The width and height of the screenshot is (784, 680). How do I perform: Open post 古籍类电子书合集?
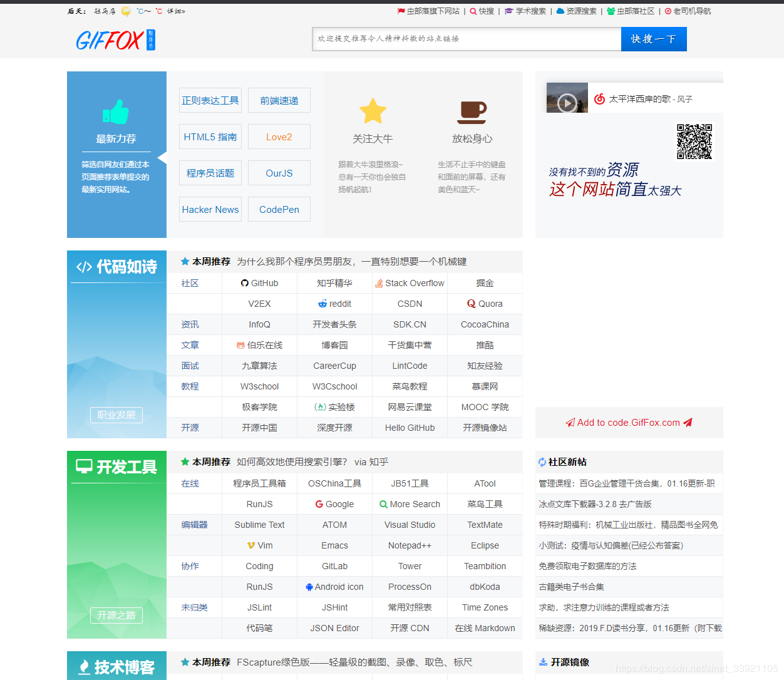click(x=571, y=587)
